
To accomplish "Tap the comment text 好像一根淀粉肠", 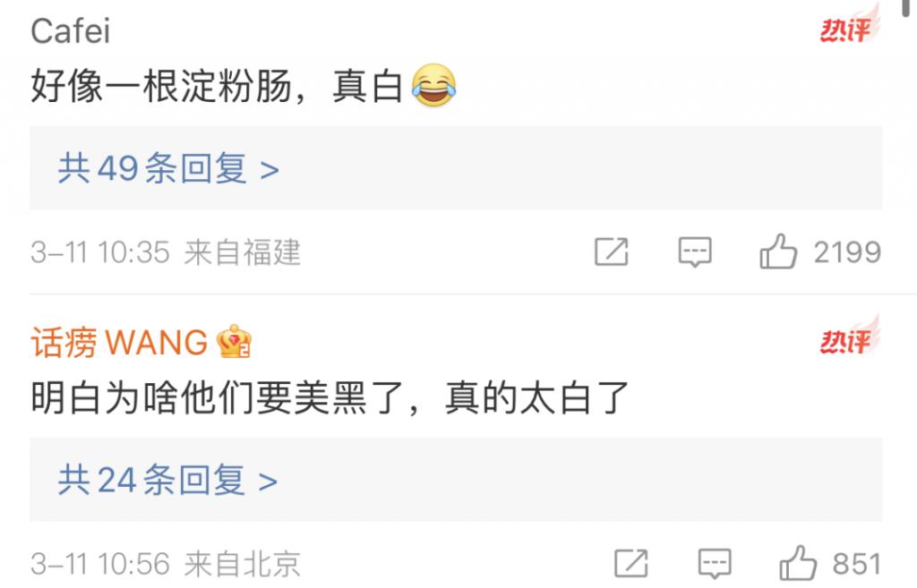I will 161,86.
